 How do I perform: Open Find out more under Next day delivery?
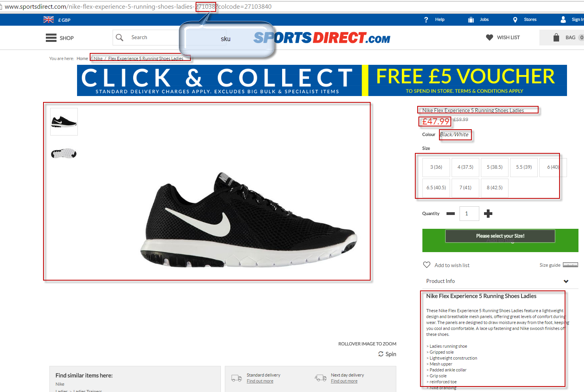click(344, 381)
